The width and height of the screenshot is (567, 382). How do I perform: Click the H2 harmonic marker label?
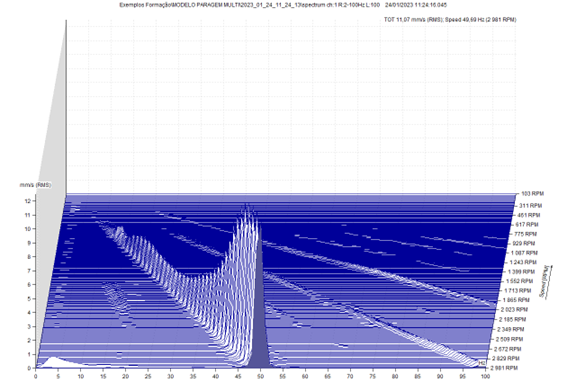[482, 362]
